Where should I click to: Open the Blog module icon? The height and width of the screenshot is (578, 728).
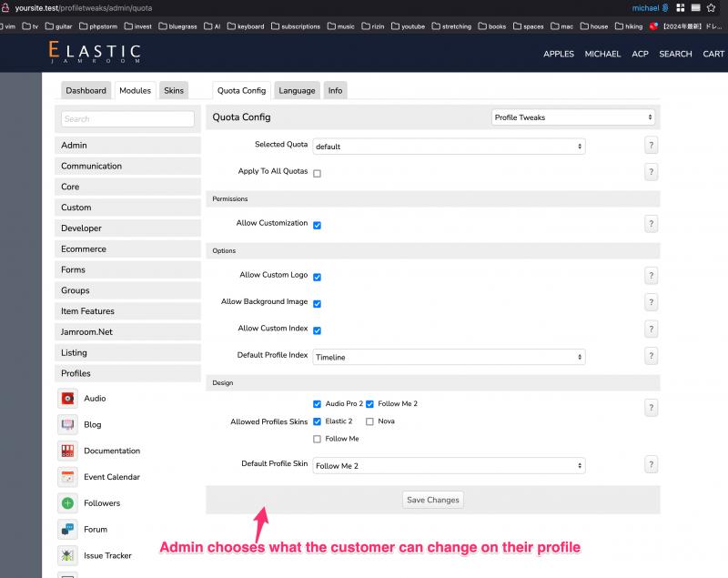tap(67, 424)
